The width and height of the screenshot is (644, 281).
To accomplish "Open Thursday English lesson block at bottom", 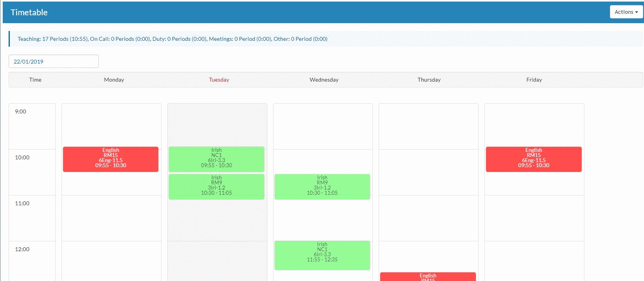I will 428,277.
